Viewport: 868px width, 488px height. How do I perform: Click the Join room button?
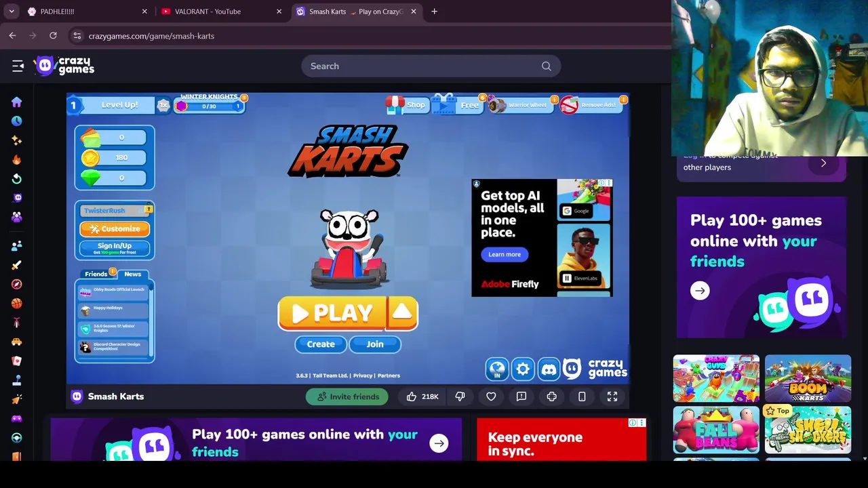pos(375,344)
